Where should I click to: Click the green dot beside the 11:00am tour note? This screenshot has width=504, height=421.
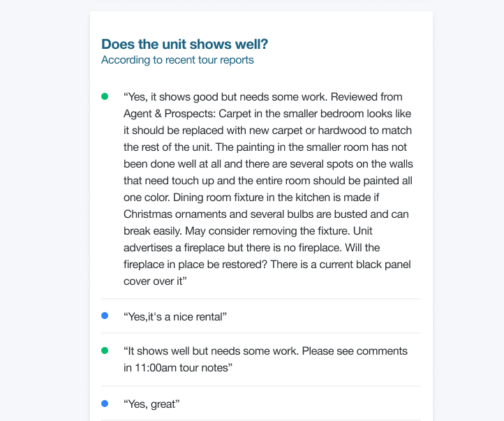point(105,350)
